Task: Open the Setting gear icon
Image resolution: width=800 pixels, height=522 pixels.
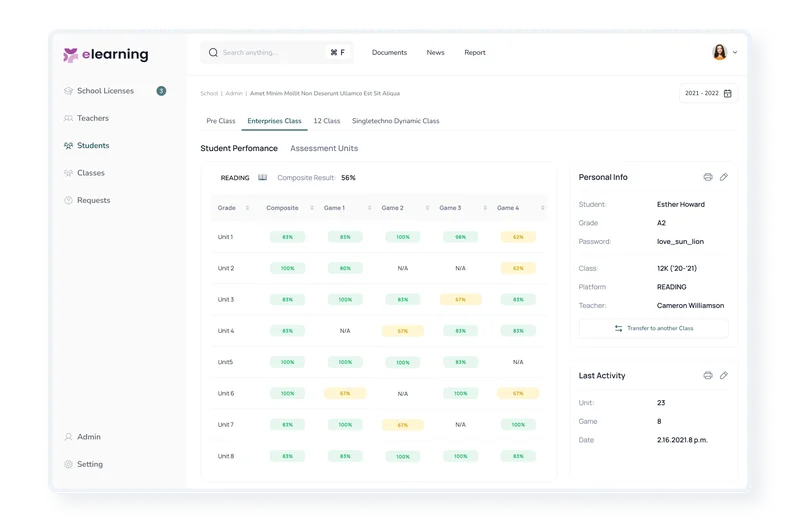Action: click(x=68, y=464)
